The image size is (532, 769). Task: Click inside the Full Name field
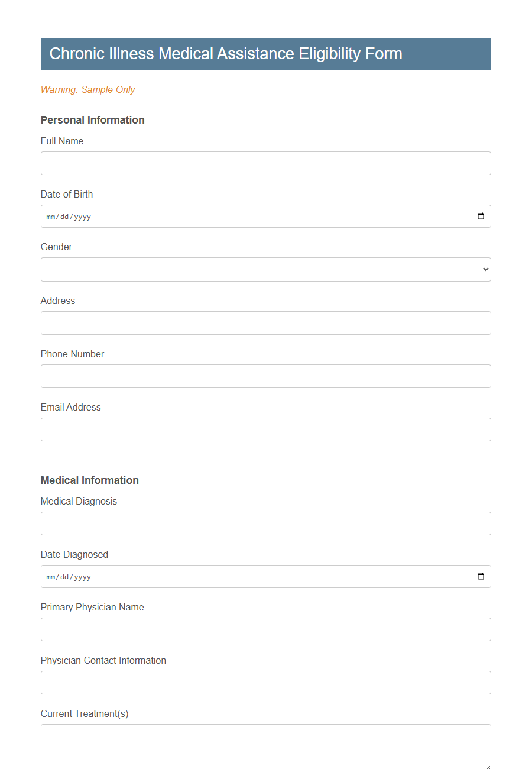(266, 163)
